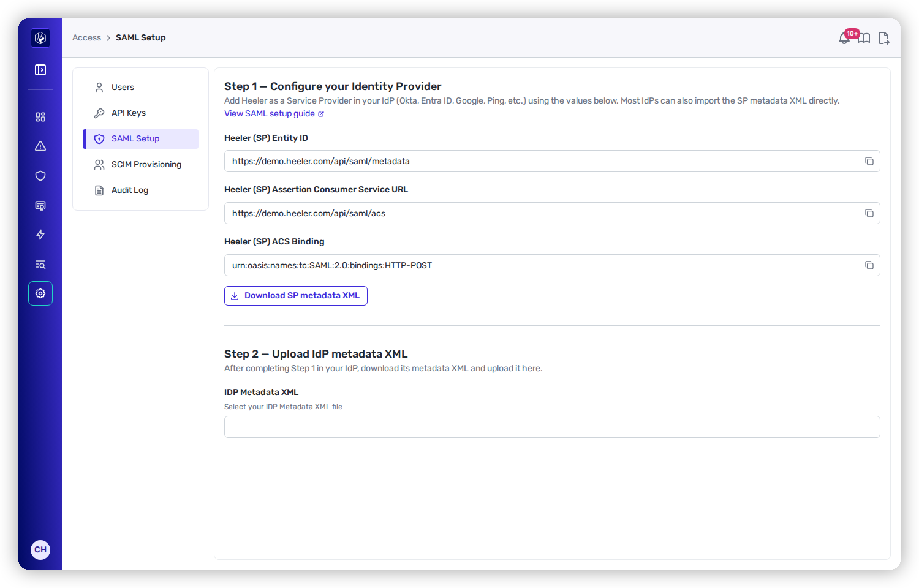Download SP metadata XML button
Viewport: 919px width, 588px height.
tap(296, 296)
